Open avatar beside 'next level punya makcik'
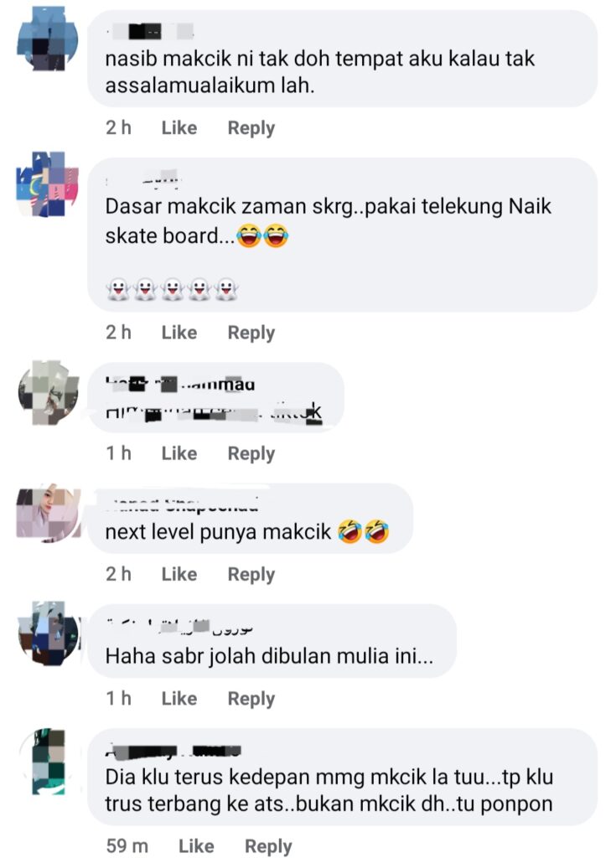This screenshot has width=616, height=858. click(x=48, y=513)
